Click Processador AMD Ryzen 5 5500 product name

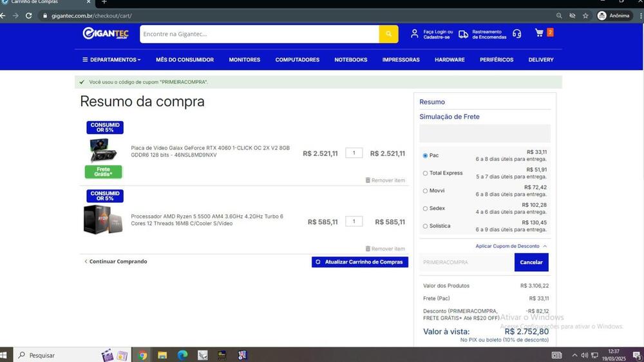(207, 220)
